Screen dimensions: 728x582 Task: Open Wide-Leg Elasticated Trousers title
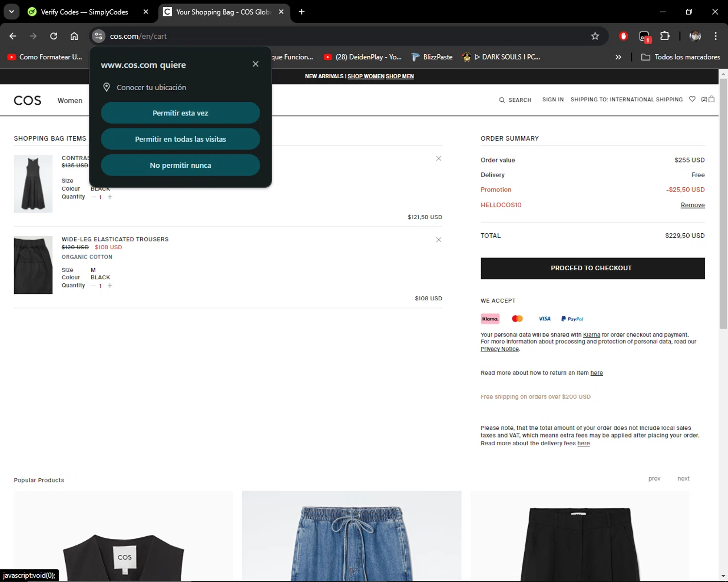115,239
